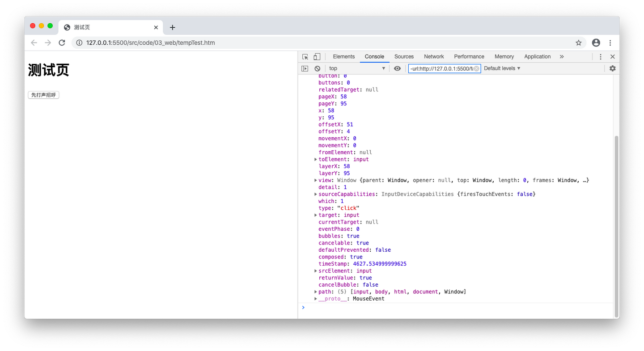Image resolution: width=644 pixels, height=351 pixels.
Task: Activate the inspect element picker
Action: (x=305, y=57)
